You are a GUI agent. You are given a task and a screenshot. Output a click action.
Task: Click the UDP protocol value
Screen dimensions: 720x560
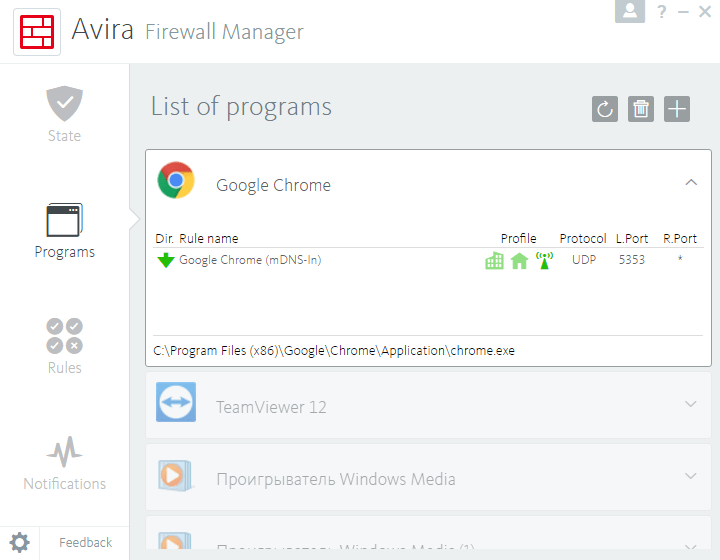pyautogui.click(x=584, y=260)
